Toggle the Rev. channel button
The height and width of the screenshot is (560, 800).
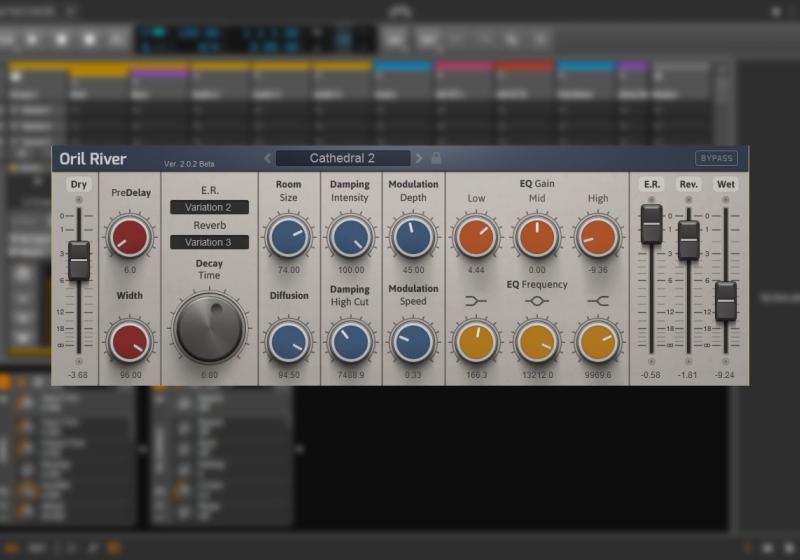688,184
